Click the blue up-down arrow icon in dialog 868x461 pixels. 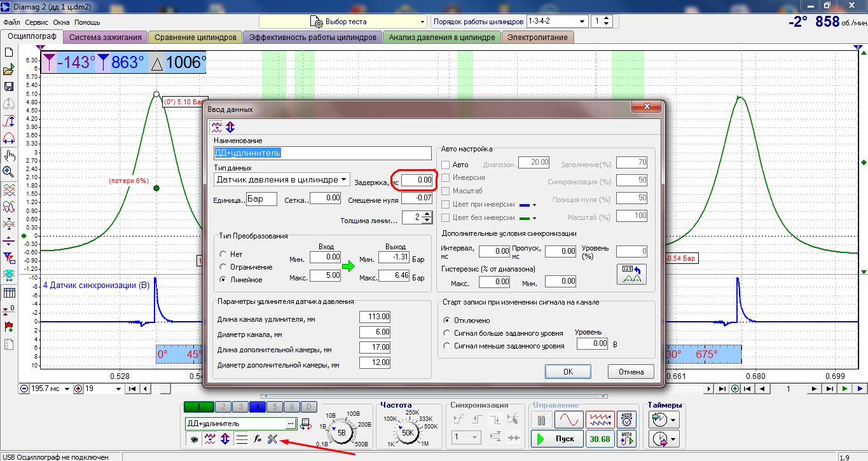(x=230, y=127)
